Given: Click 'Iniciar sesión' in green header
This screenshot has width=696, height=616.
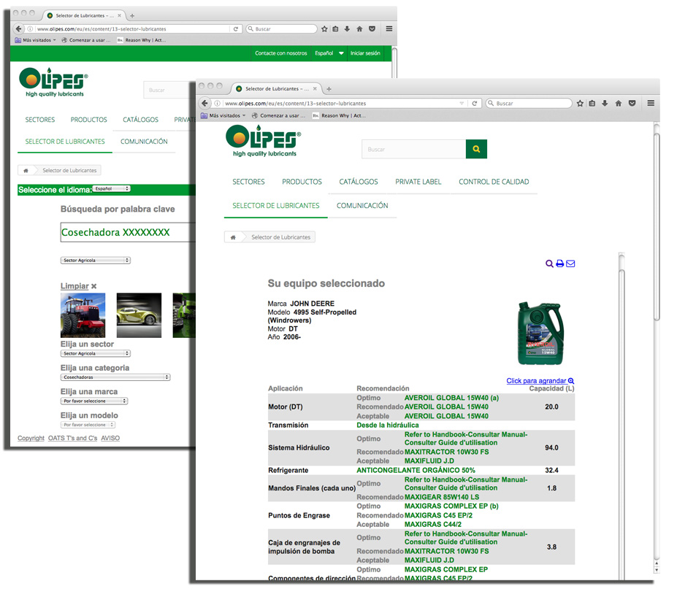Looking at the screenshot, I should click(365, 53).
